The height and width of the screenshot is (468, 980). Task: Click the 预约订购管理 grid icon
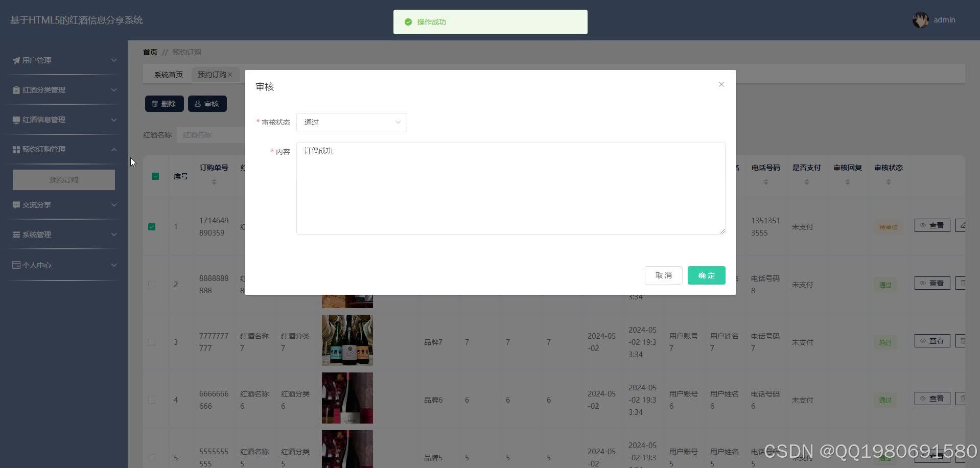pos(16,149)
